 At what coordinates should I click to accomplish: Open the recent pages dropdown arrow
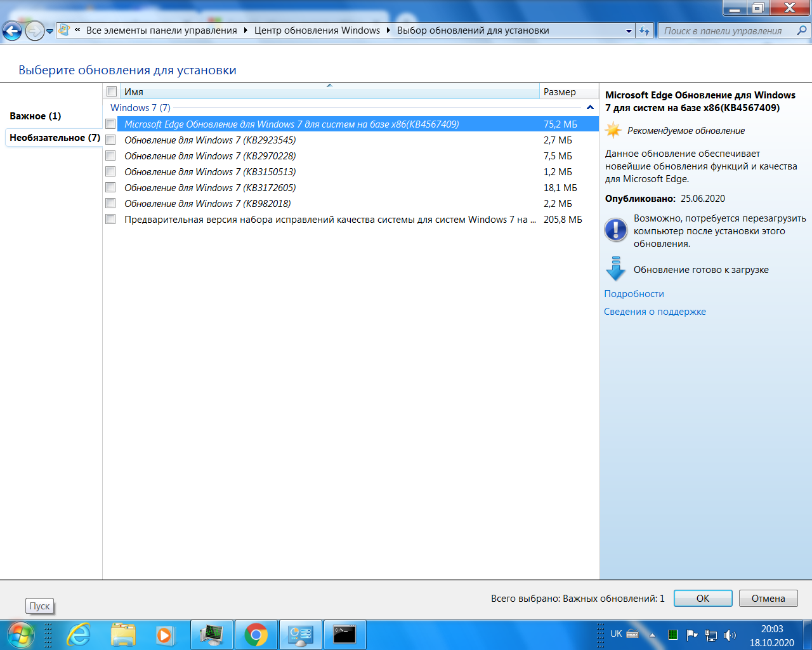tap(49, 31)
